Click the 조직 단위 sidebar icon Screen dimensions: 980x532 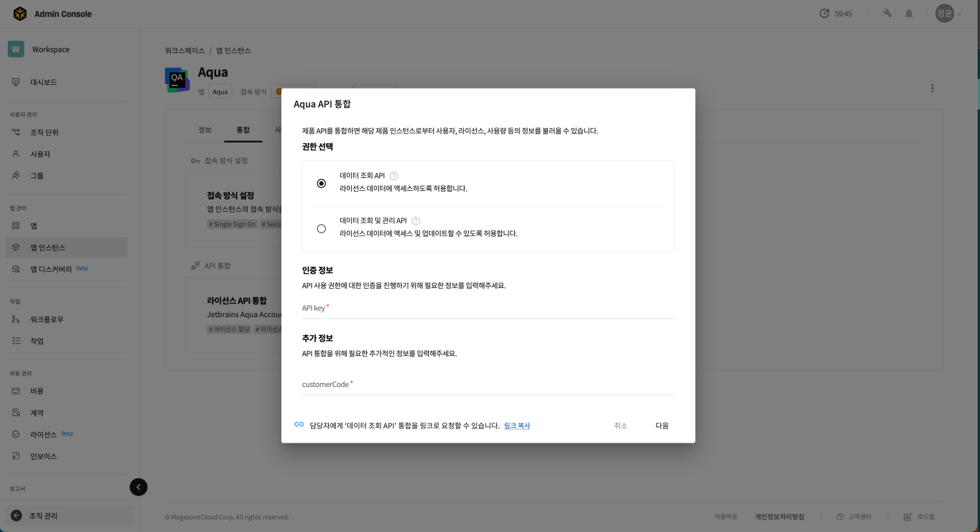16,132
